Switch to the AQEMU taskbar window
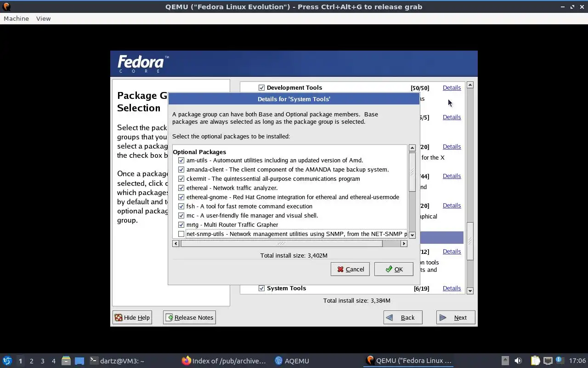Image resolution: width=588 pixels, height=368 pixels. 292,361
